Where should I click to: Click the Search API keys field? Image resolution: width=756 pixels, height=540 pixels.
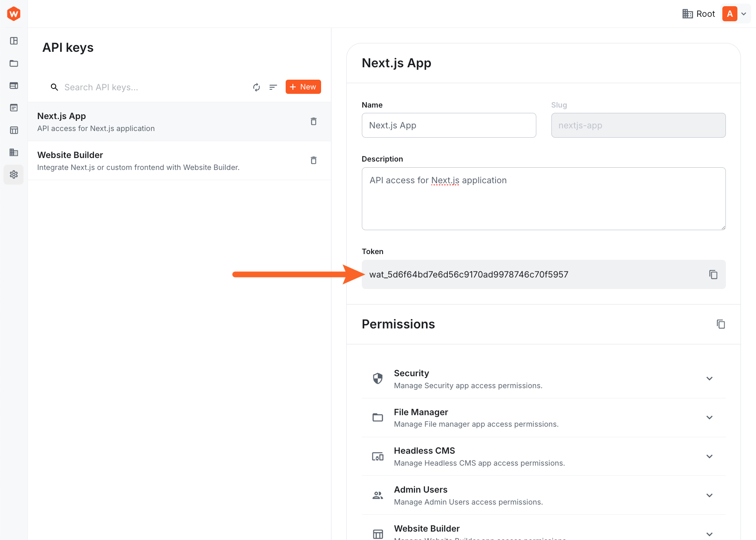(x=133, y=87)
